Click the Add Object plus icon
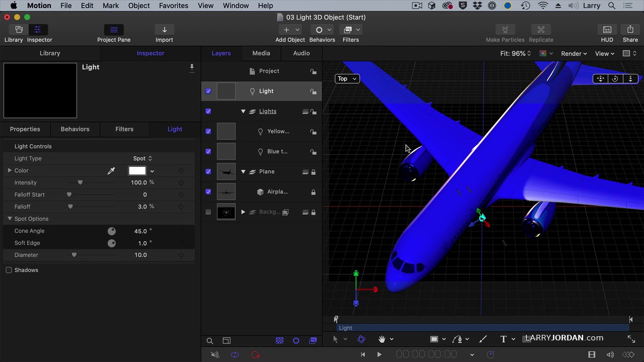This screenshot has width=644, height=362. tap(286, 30)
